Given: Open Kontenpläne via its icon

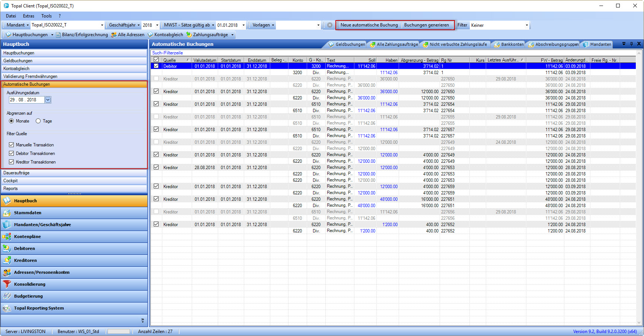Looking at the screenshot, I should click(x=7, y=237).
